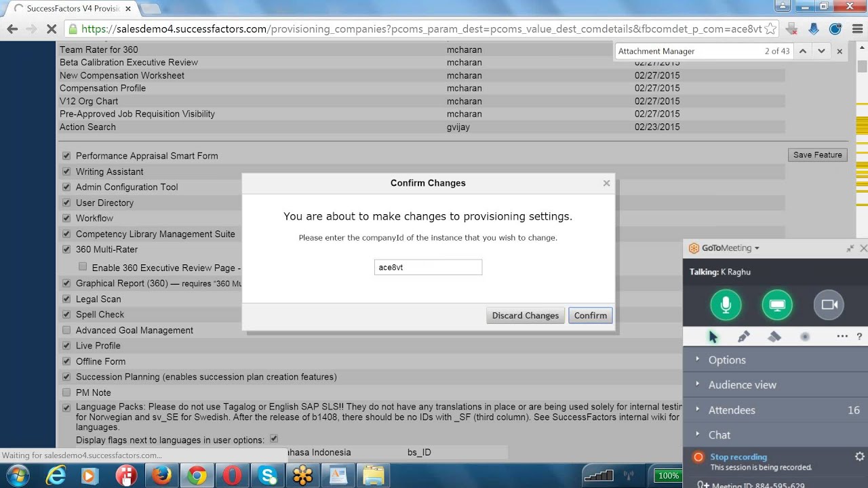This screenshot has height=488, width=868.
Task: Turn on the GoToMeeting webcam
Action: click(829, 305)
